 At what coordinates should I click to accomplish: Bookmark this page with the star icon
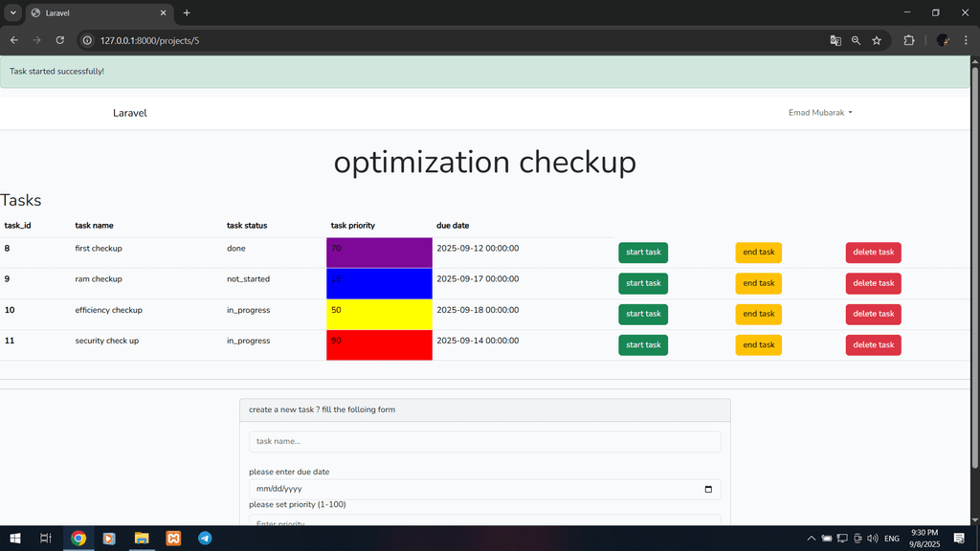pyautogui.click(x=877, y=40)
